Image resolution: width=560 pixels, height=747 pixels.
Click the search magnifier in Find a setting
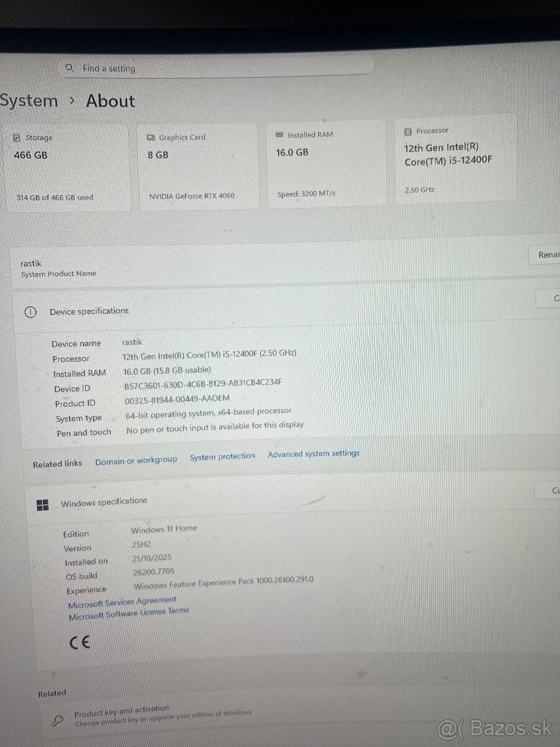tap(70, 67)
